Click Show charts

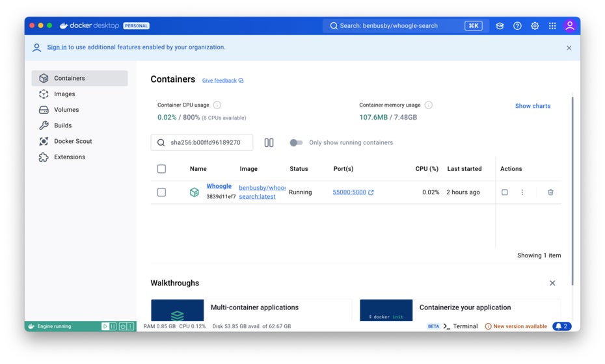[x=532, y=106]
